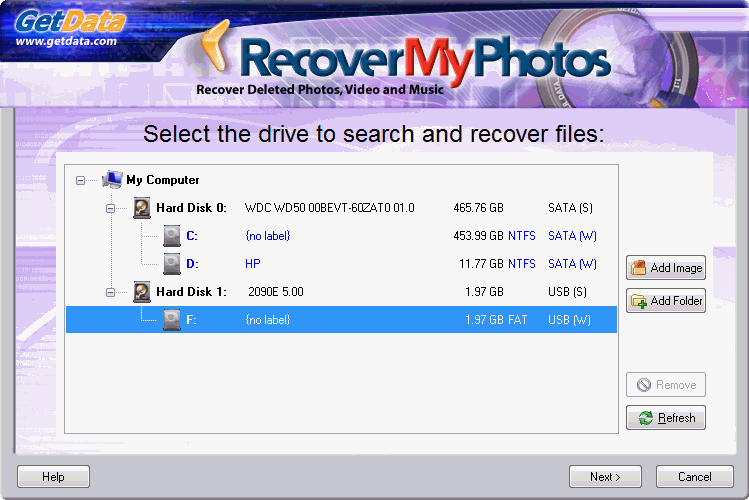749x500 pixels.
Task: Click the RecoverMyPhotos title logo
Action: pyautogui.click(x=425, y=60)
